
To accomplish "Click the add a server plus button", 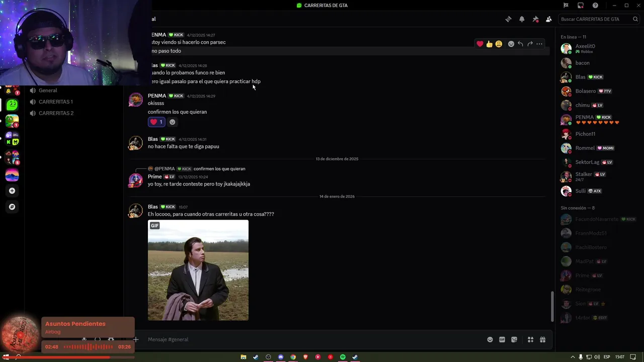I will click(12, 191).
